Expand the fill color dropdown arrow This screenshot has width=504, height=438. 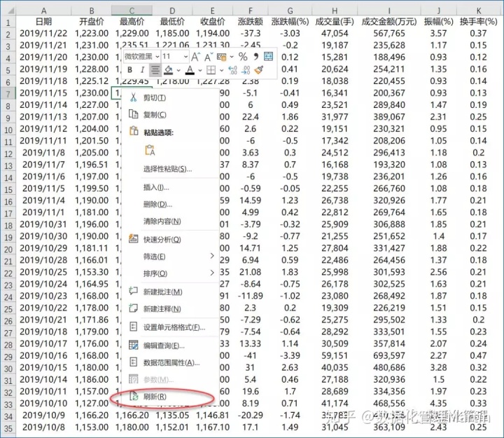[x=178, y=70]
